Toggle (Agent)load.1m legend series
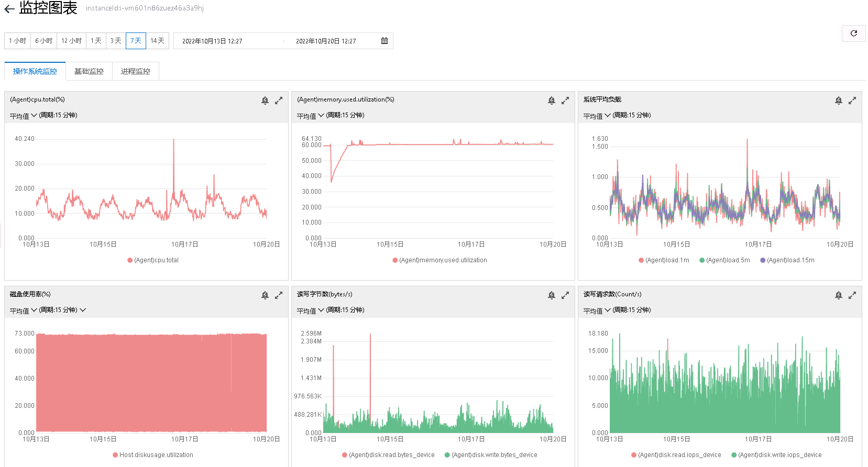The height and width of the screenshot is (467, 868). (664, 260)
